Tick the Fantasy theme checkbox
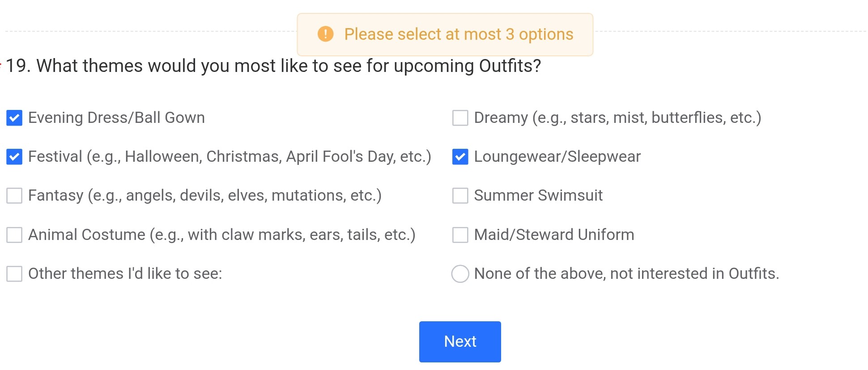The width and height of the screenshot is (868, 370). tap(14, 196)
